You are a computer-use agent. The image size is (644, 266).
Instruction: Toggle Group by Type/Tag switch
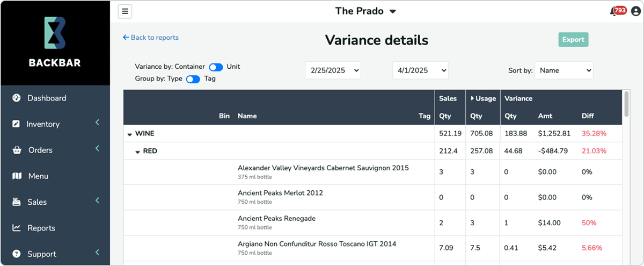point(193,79)
